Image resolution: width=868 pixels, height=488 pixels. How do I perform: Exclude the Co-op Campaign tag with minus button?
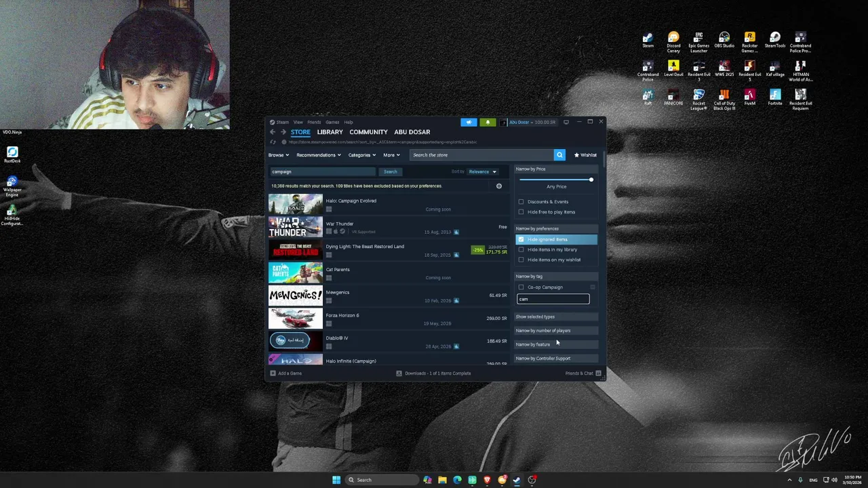(593, 287)
